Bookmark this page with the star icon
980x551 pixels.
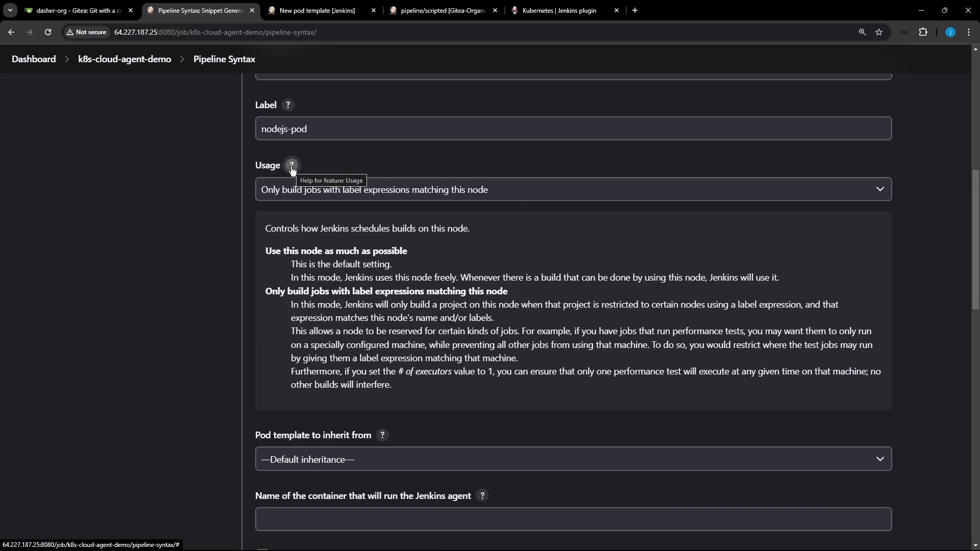click(879, 32)
